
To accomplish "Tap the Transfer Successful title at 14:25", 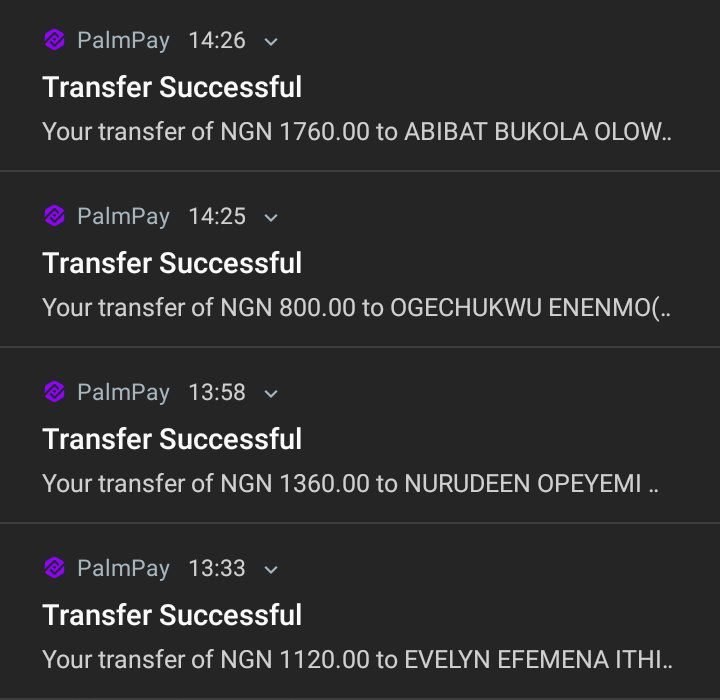I will (172, 263).
